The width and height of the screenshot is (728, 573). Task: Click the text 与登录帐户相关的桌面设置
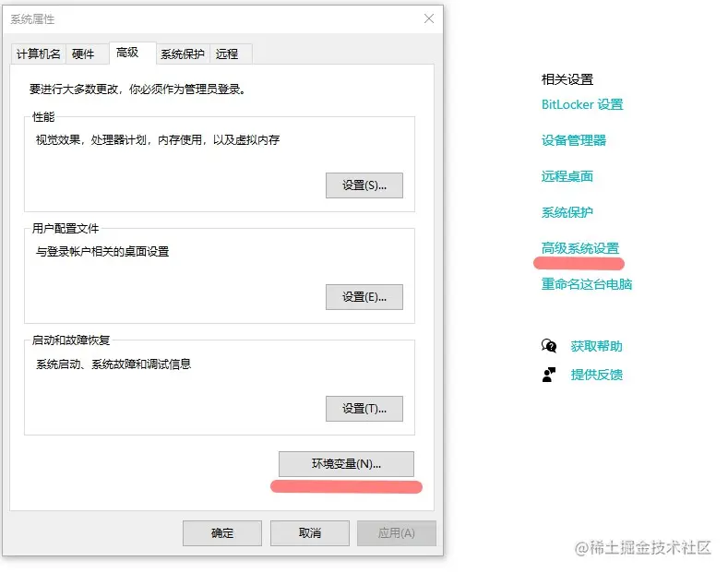pyautogui.click(x=102, y=252)
